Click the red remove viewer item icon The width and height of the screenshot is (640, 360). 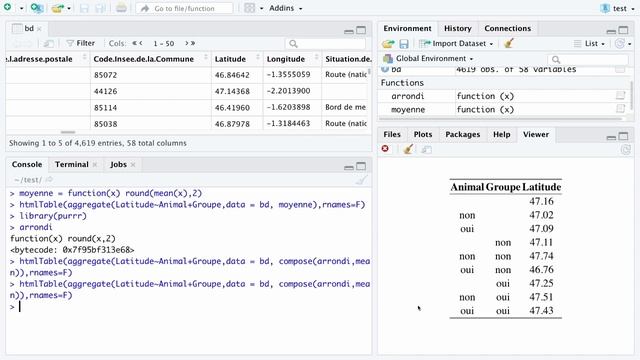385,149
